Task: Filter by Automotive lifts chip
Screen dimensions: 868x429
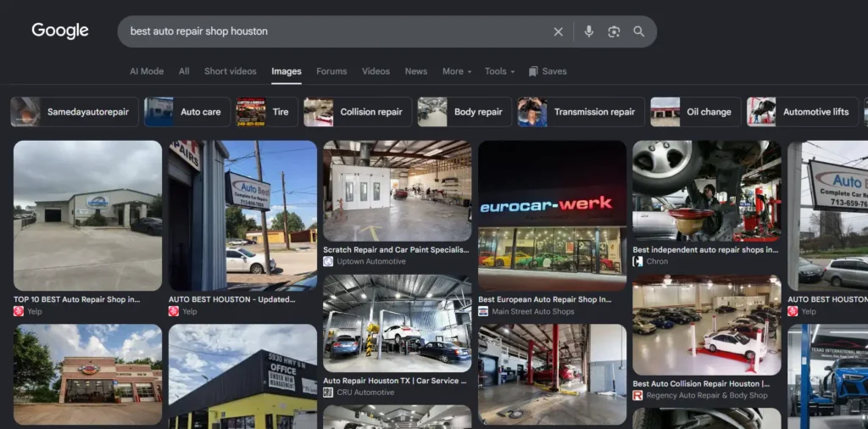Action: tap(803, 112)
